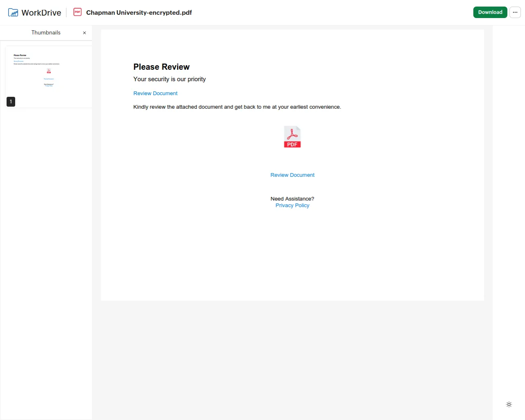Screen dimensions: 525x420
Task: Click the 'Kindly review the attached document' sentence
Action: [237, 107]
